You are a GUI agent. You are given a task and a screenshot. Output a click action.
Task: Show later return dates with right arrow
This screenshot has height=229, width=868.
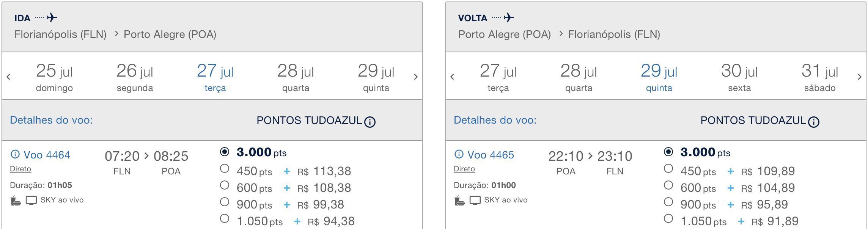pos(860,77)
